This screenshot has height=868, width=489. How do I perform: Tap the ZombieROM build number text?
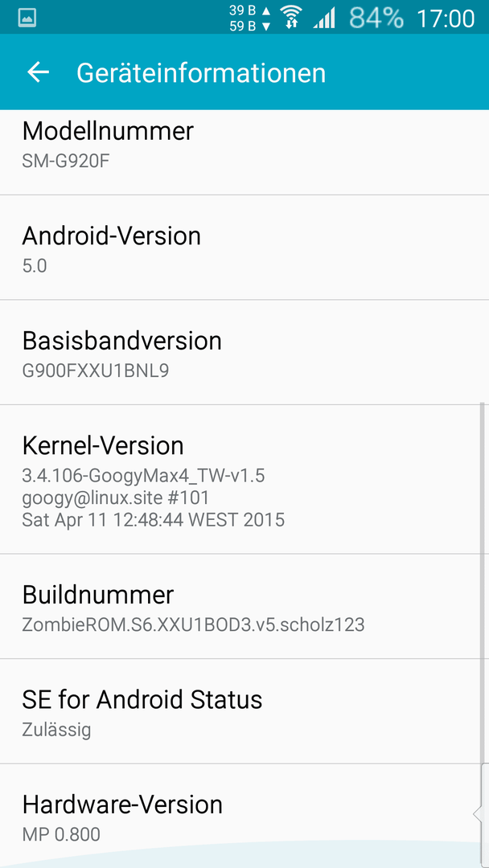point(193,624)
